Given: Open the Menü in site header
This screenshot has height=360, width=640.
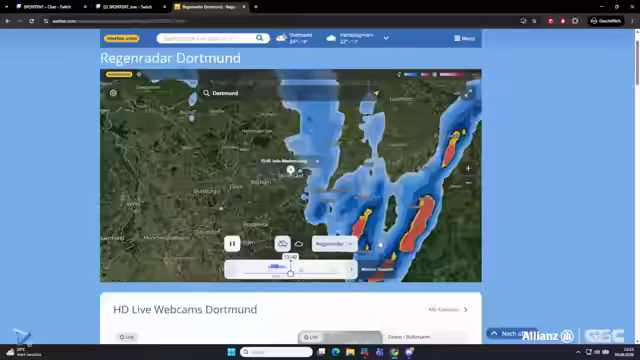Looking at the screenshot, I should (464, 38).
